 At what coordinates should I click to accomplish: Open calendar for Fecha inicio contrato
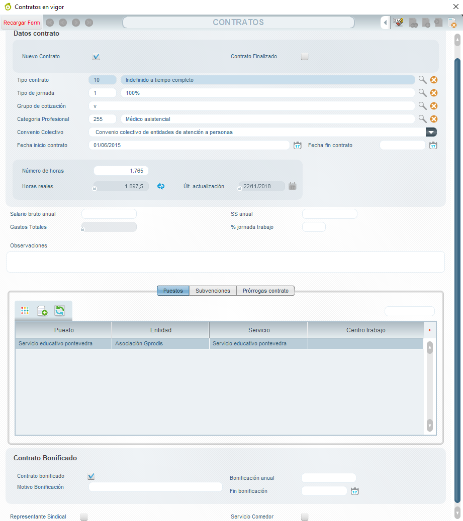tap(297, 145)
